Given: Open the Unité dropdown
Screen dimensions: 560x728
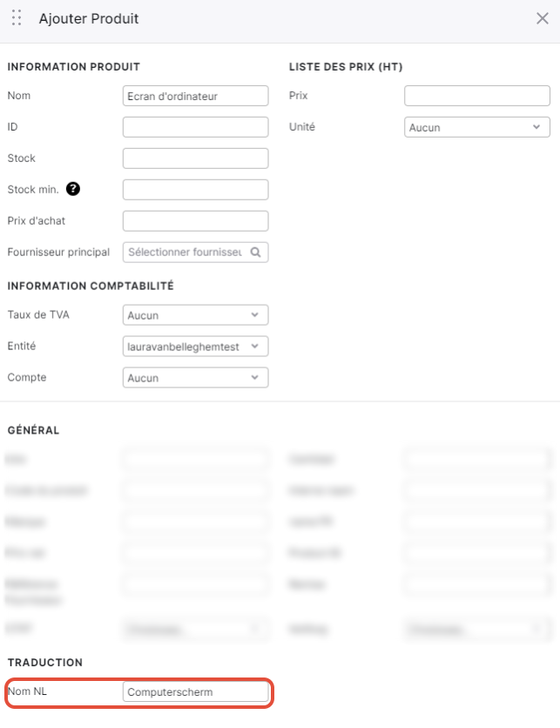Looking at the screenshot, I should point(477,127).
